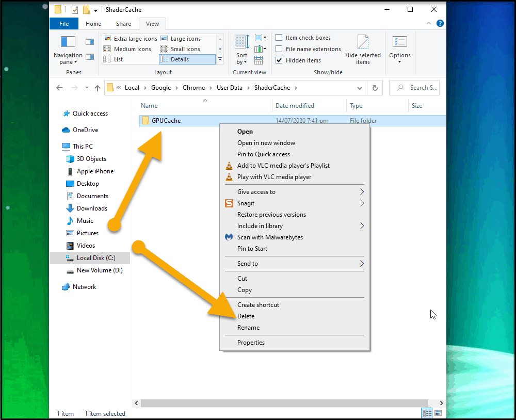Switch to large thumbnails view in status bar
516x420 pixels.
pyautogui.click(x=438, y=413)
